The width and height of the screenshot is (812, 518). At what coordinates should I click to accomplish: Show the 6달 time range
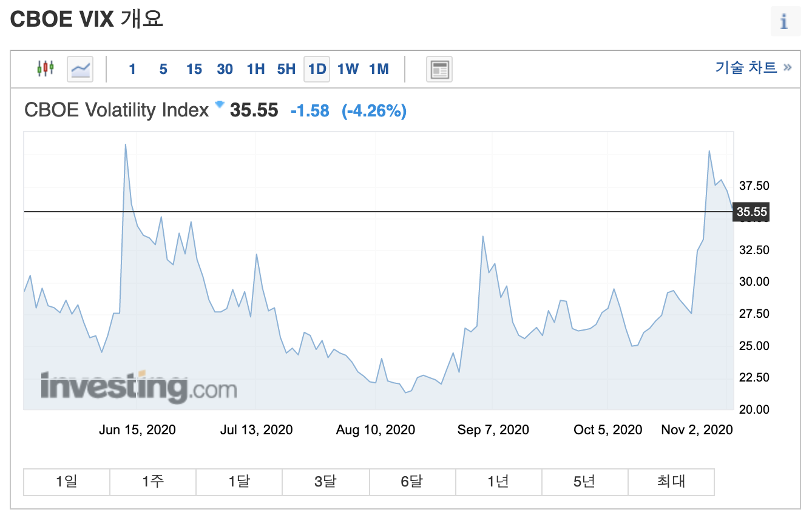411,482
